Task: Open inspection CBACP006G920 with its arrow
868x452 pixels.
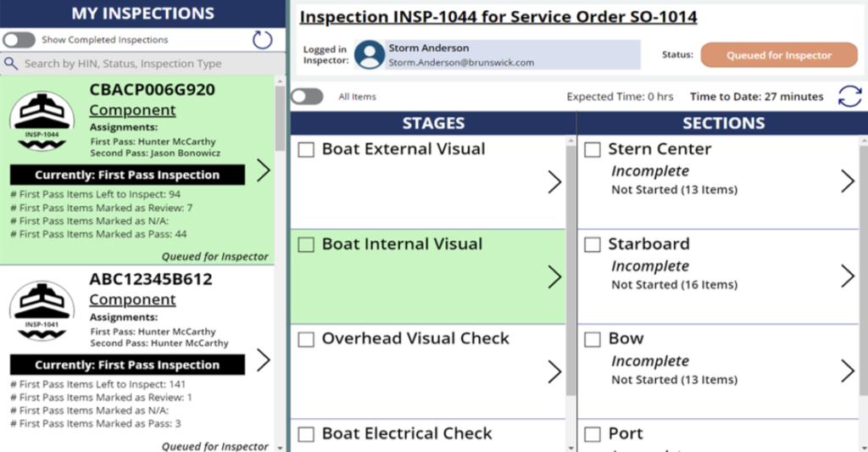Action: (264, 170)
